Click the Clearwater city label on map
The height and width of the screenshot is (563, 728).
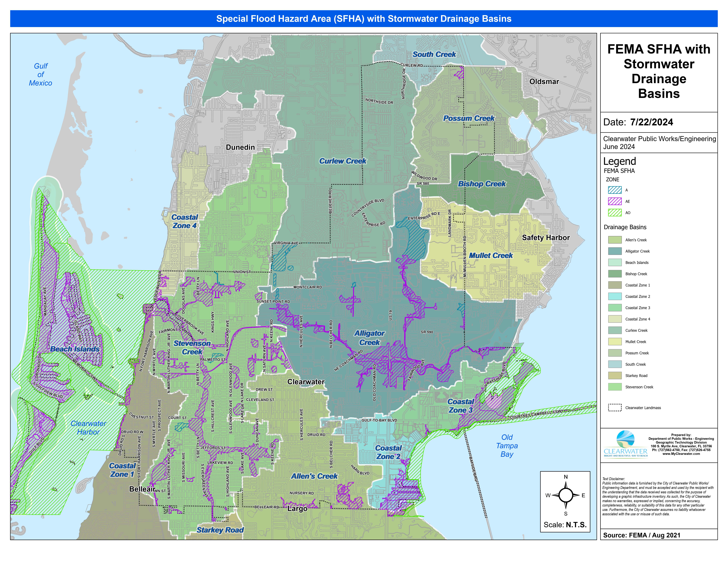click(x=306, y=382)
